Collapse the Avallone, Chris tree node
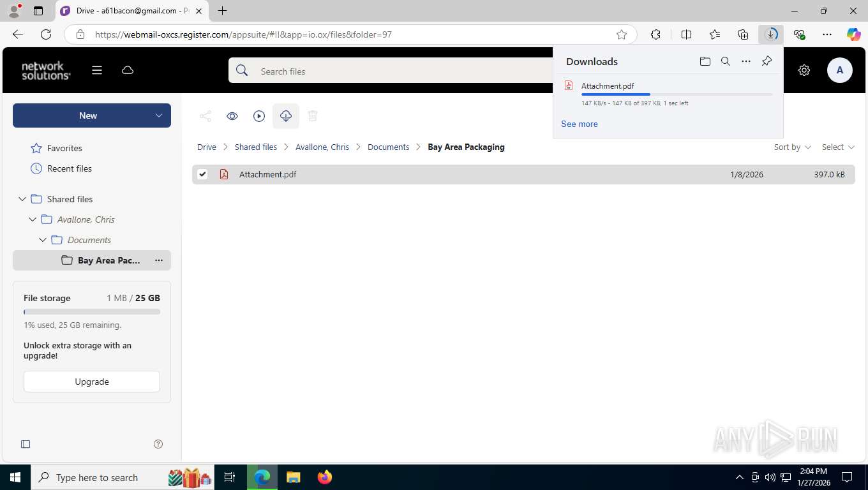 (33, 219)
